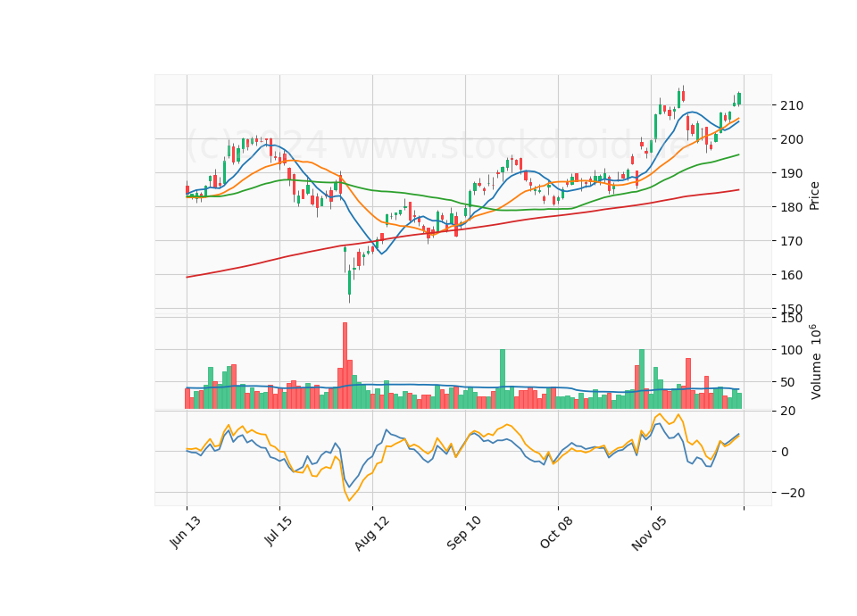Click the 100 volume tick label

(x=792, y=350)
